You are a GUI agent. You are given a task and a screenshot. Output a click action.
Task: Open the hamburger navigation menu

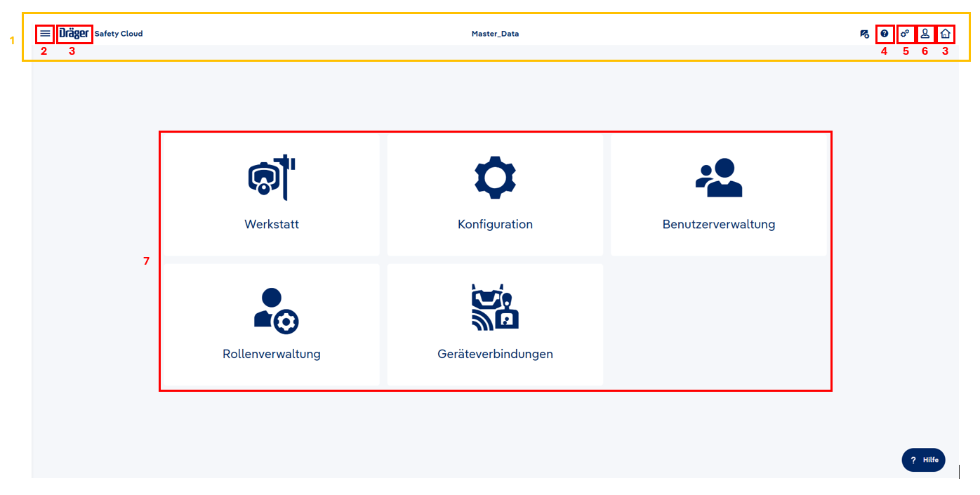click(45, 33)
